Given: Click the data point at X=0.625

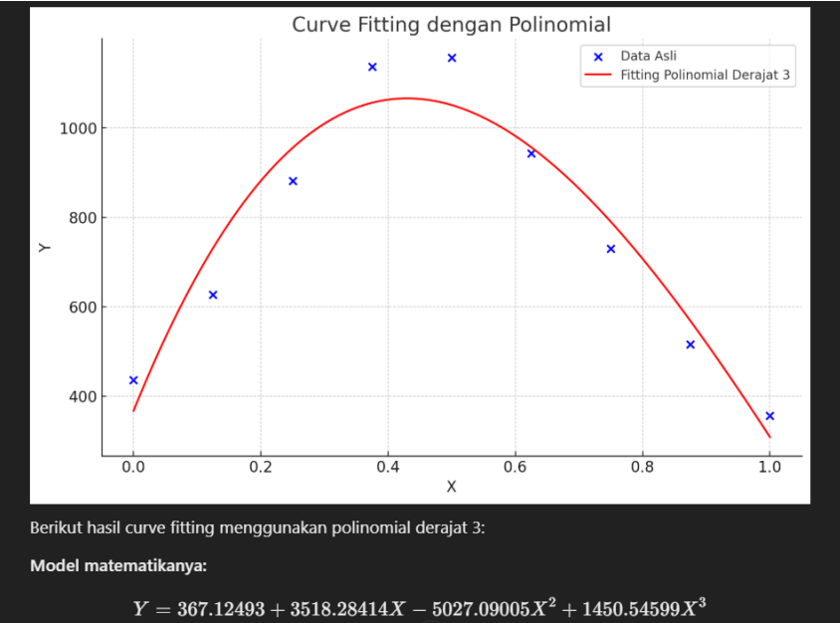Looking at the screenshot, I should (x=530, y=153).
